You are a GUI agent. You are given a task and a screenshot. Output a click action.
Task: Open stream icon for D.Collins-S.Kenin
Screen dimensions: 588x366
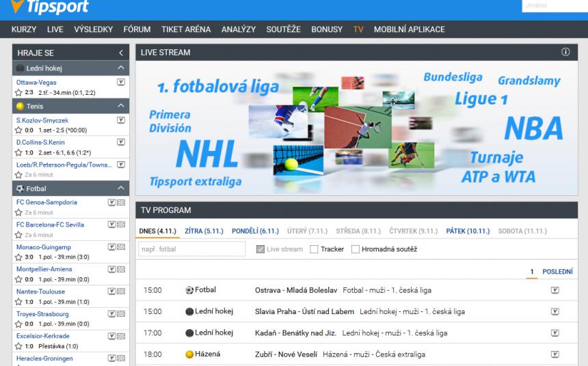[121, 142]
